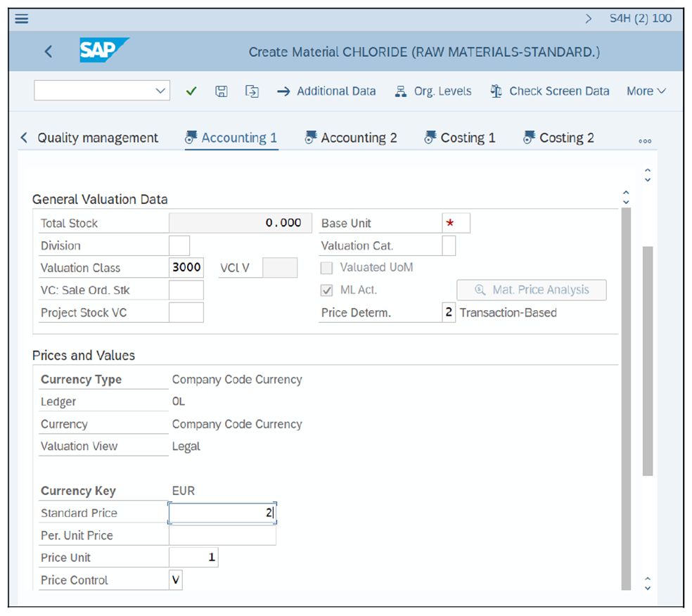Open the More dropdown menu
The height and width of the screenshot is (616, 692).
[x=645, y=91]
